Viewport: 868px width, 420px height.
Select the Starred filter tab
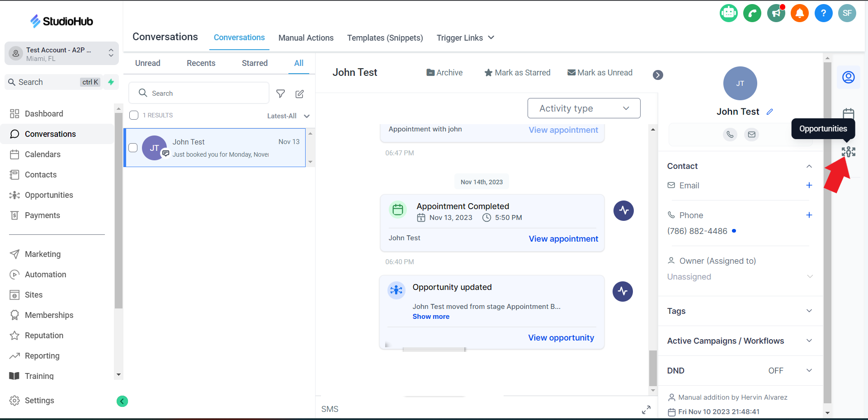pos(255,63)
